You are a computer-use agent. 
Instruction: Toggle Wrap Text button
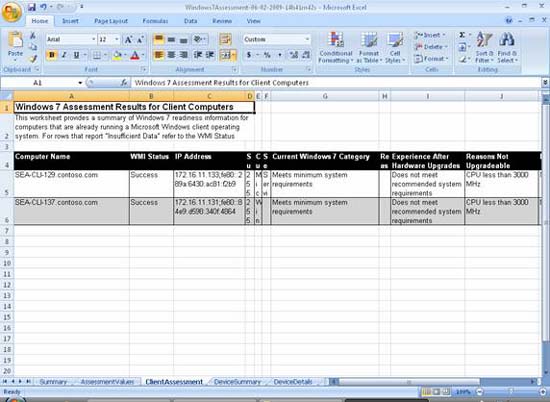point(226,39)
